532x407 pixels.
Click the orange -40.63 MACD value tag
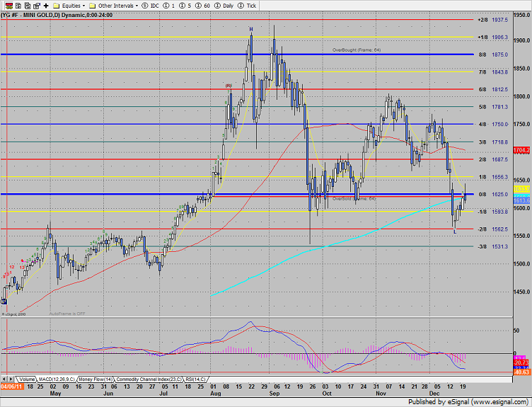pos(521,372)
